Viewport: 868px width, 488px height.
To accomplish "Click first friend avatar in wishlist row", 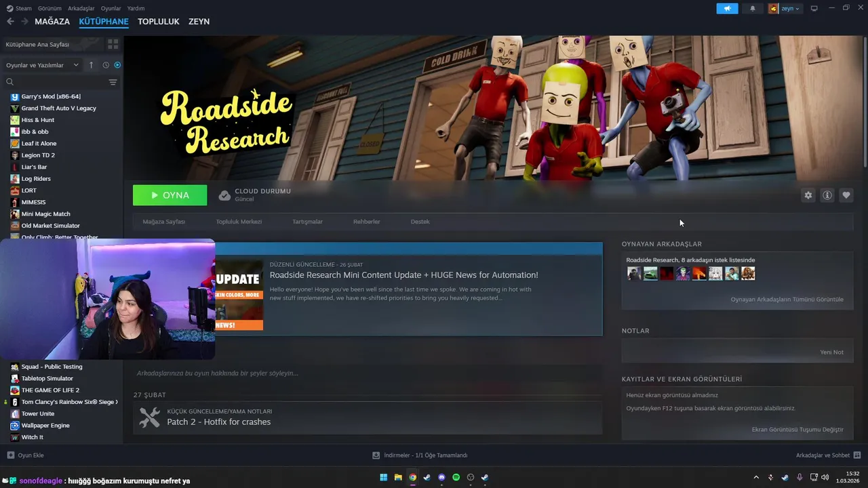I will (634, 273).
